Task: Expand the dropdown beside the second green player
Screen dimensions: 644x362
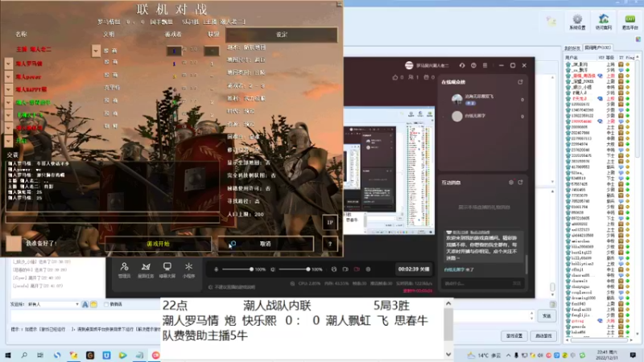Action: tap(9, 115)
